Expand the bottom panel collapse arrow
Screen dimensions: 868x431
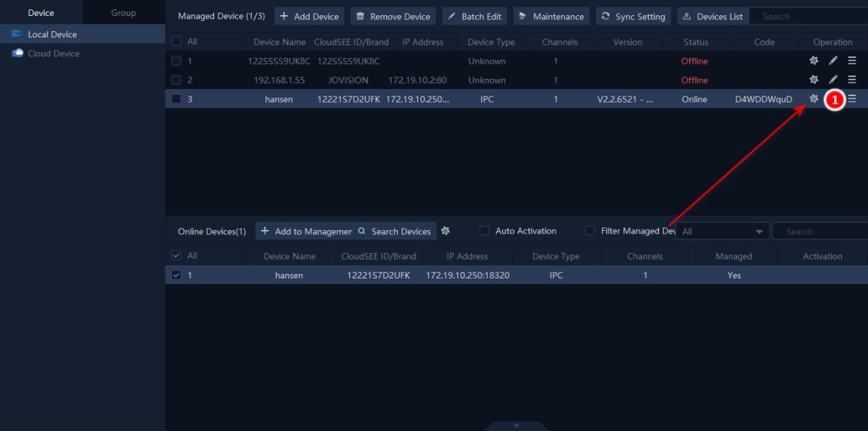[x=516, y=425]
